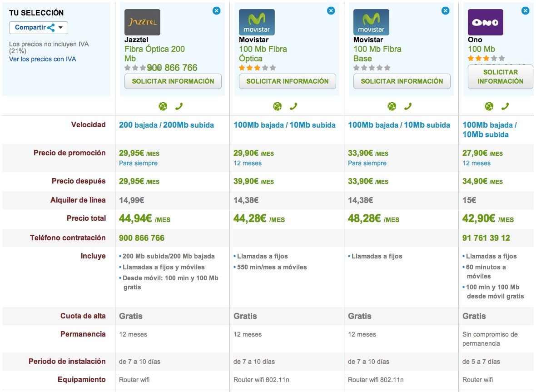Image resolution: width=536 pixels, height=392 pixels.
Task: Click Jazztel total price 44,94€
Action: click(144, 218)
